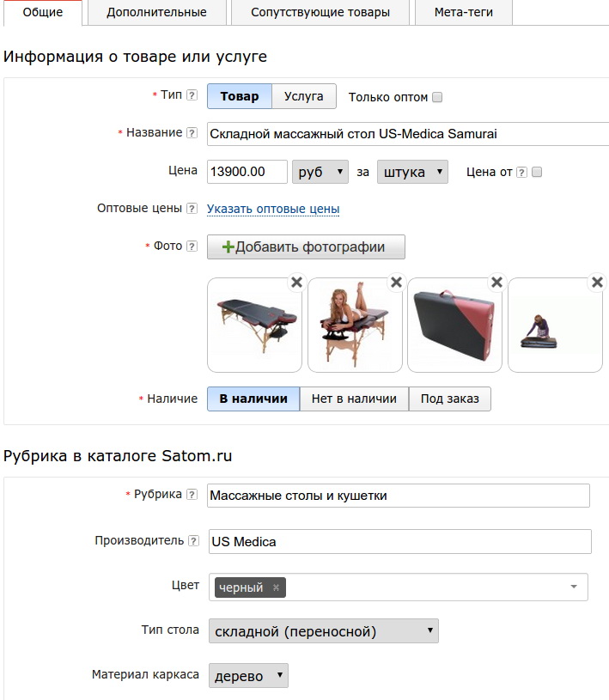
Task: Click help icon beside Производитель
Action: [193, 541]
